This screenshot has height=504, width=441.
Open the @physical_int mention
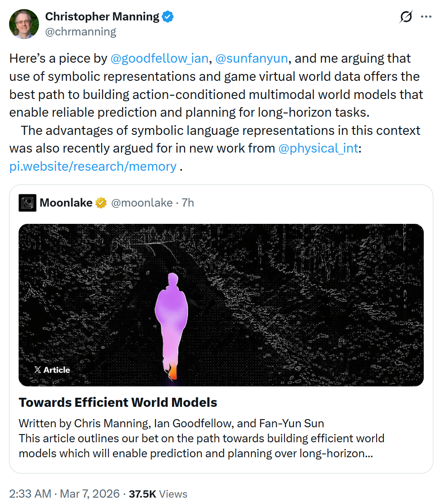coord(318,148)
